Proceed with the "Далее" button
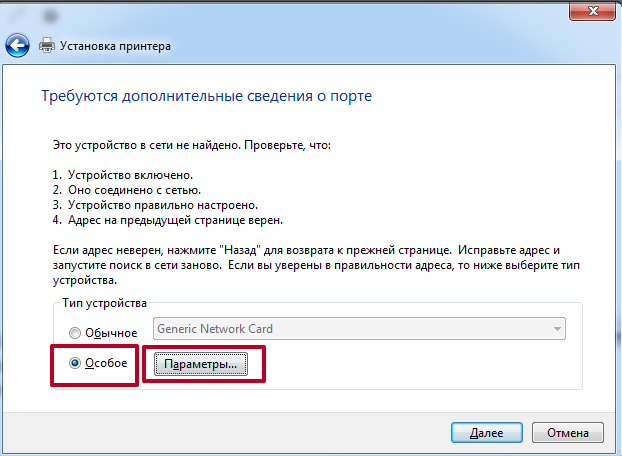This screenshot has height=456, width=622. click(x=484, y=433)
